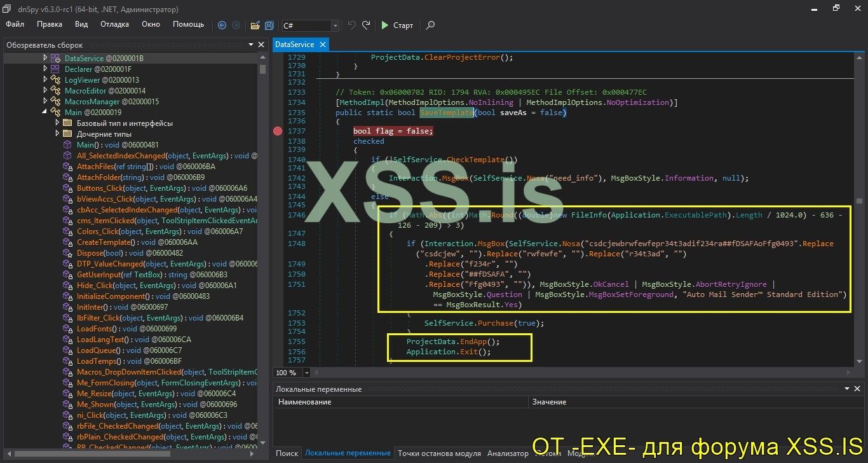Switch to the Поиск bottom tab

[287, 453]
